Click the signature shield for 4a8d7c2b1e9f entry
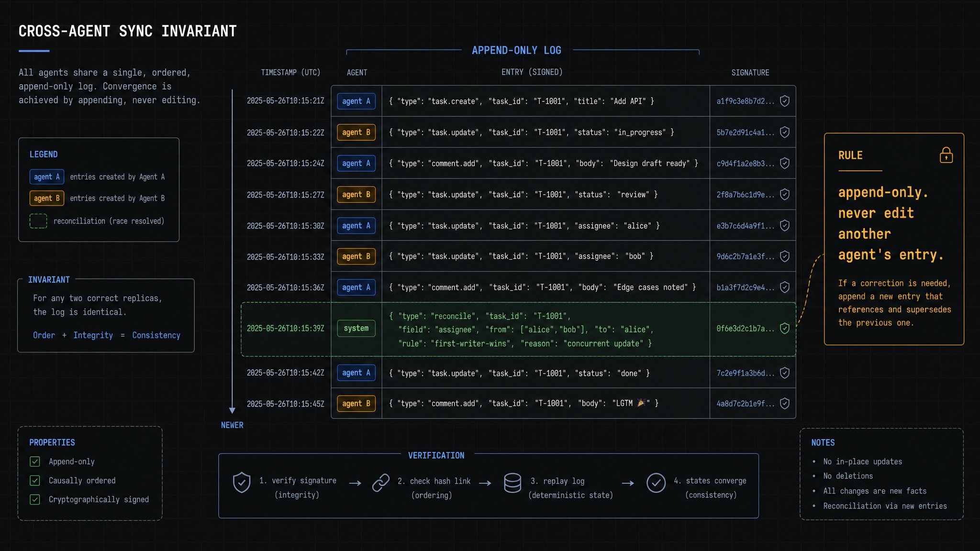Viewport: 980px width, 551px height. (x=785, y=403)
